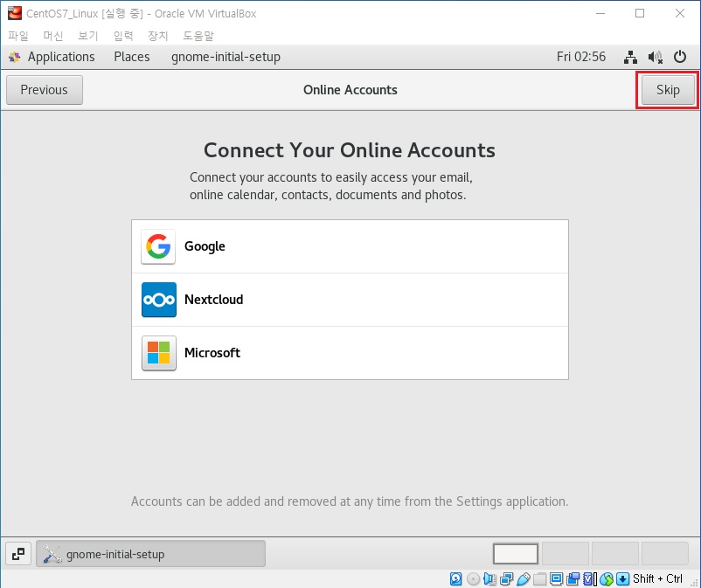Open VirtualBox 파일 menu

pos(17,36)
